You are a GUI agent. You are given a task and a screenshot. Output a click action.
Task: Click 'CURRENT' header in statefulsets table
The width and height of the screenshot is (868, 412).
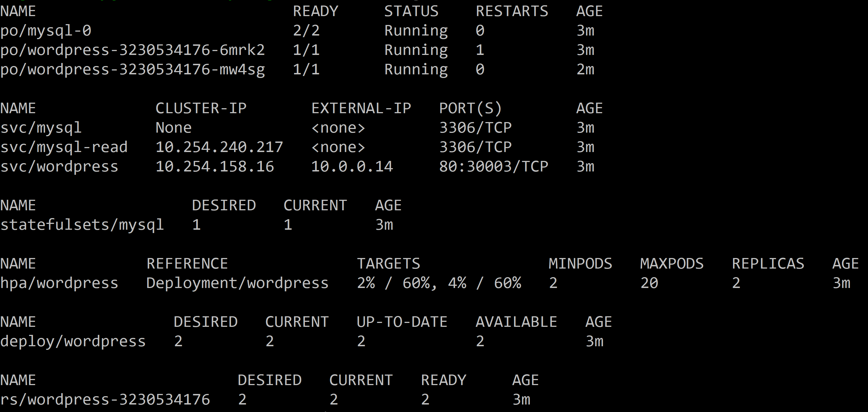click(x=315, y=206)
